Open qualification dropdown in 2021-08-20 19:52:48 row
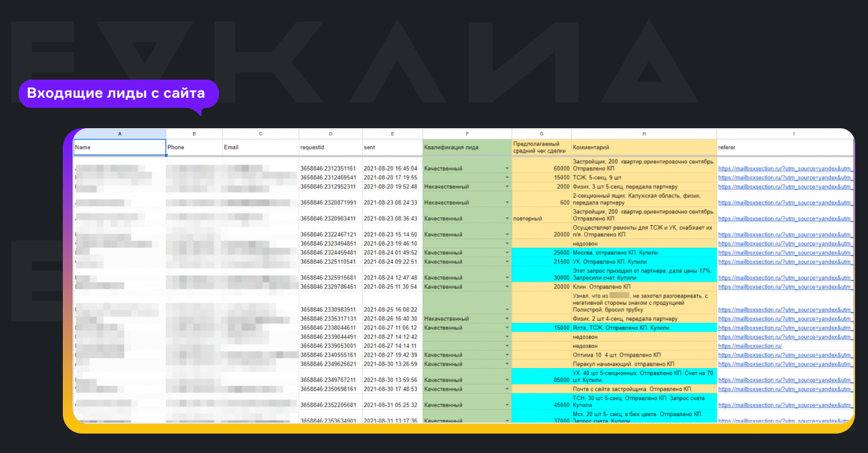The image size is (868, 453). point(507,186)
